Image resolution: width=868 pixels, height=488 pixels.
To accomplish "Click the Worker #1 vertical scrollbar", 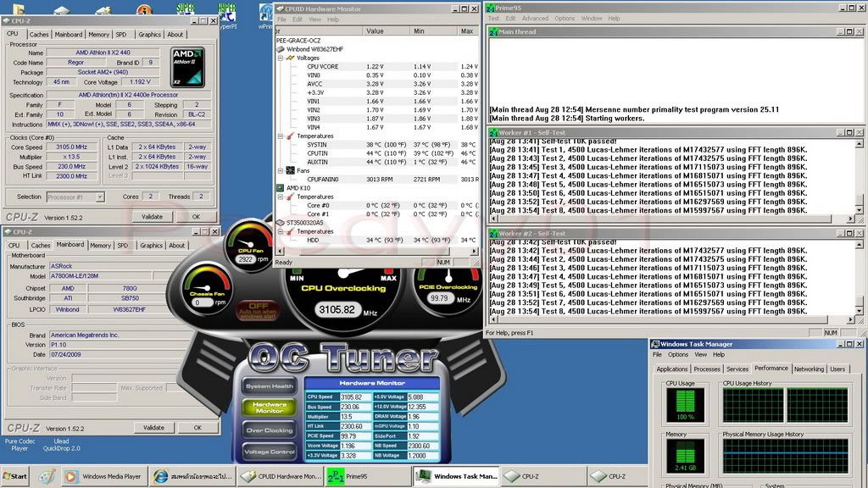I will [x=860, y=177].
